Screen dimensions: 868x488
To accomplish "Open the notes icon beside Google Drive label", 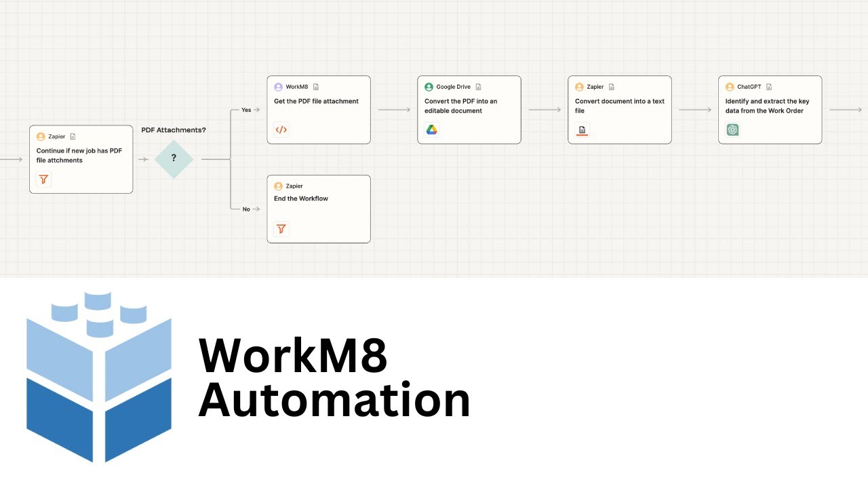I will (x=478, y=87).
